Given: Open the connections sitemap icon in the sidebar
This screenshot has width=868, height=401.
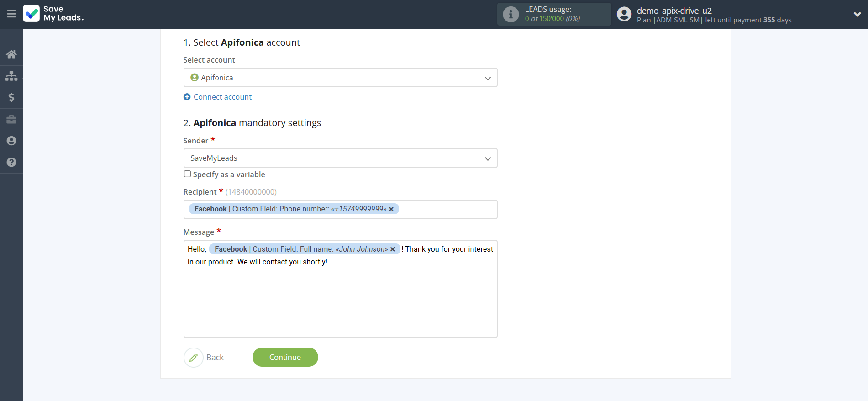Looking at the screenshot, I should coord(11,76).
